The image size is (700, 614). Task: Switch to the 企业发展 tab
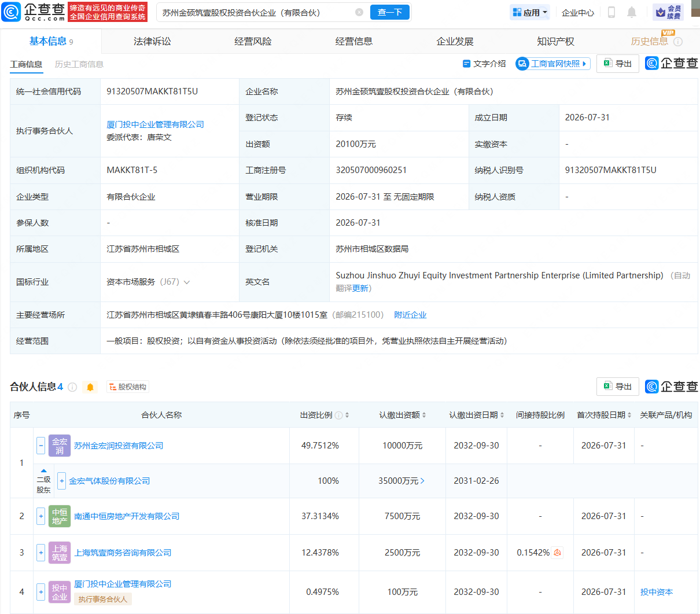tap(455, 41)
